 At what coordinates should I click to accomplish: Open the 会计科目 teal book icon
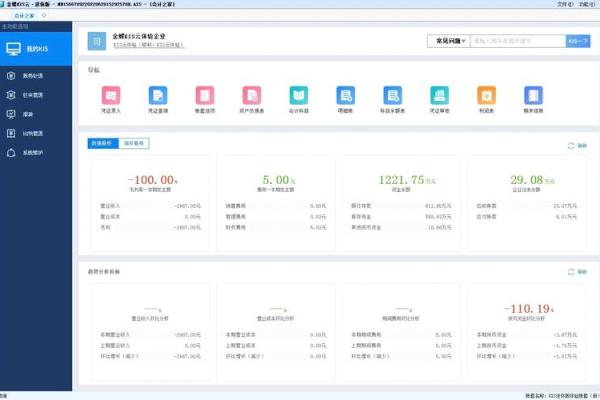299,95
